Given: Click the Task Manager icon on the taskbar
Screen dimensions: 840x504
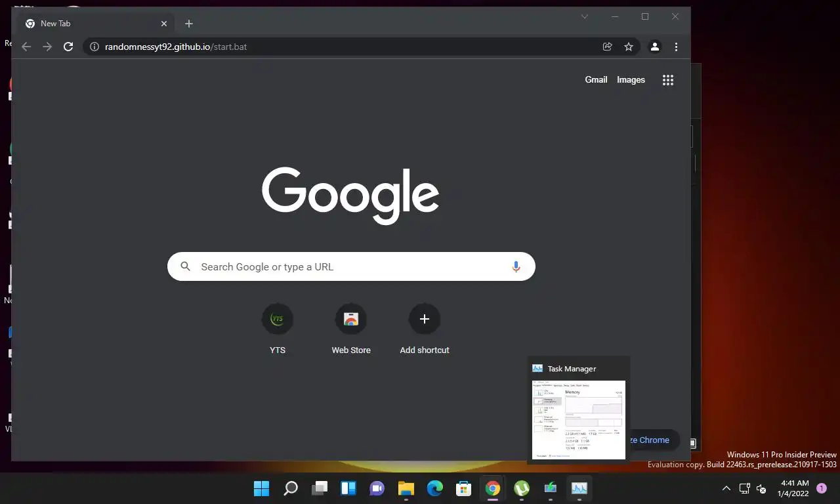Looking at the screenshot, I should tap(579, 488).
